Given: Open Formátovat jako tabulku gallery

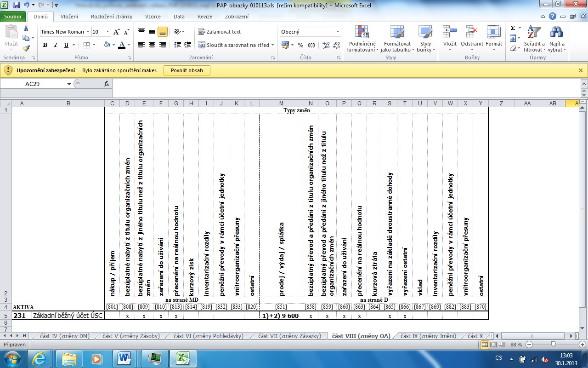Looking at the screenshot, I should pos(397,39).
